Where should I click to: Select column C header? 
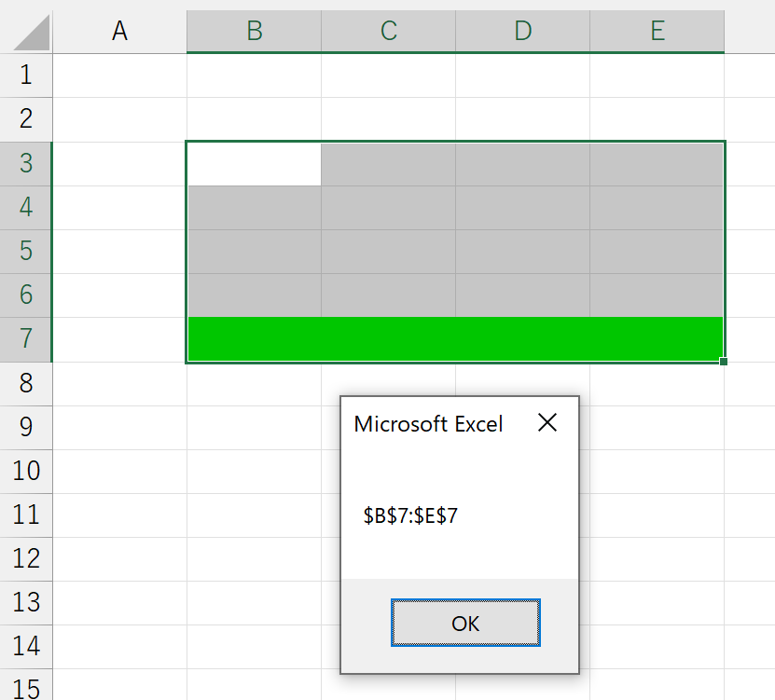click(388, 32)
